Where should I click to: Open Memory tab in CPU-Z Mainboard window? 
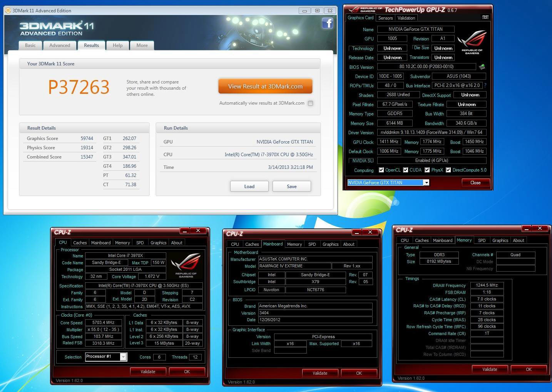click(294, 244)
